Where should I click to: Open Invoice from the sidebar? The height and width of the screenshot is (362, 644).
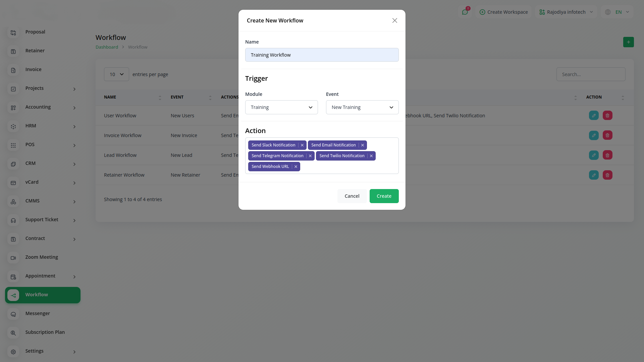(34, 69)
